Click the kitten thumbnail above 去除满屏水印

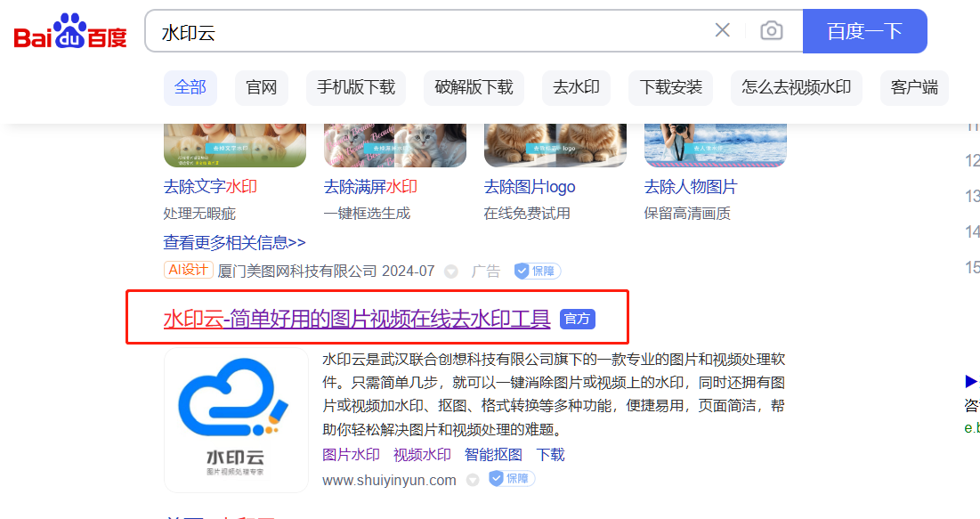click(x=395, y=146)
